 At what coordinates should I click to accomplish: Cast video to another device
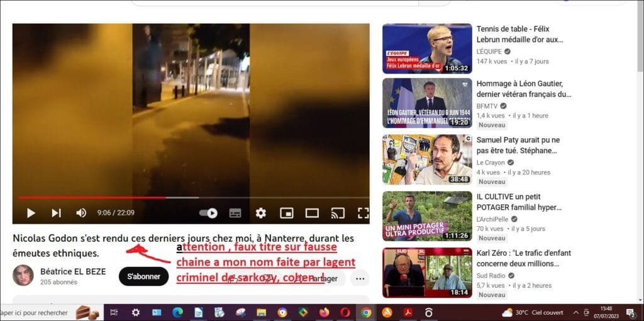pos(338,213)
